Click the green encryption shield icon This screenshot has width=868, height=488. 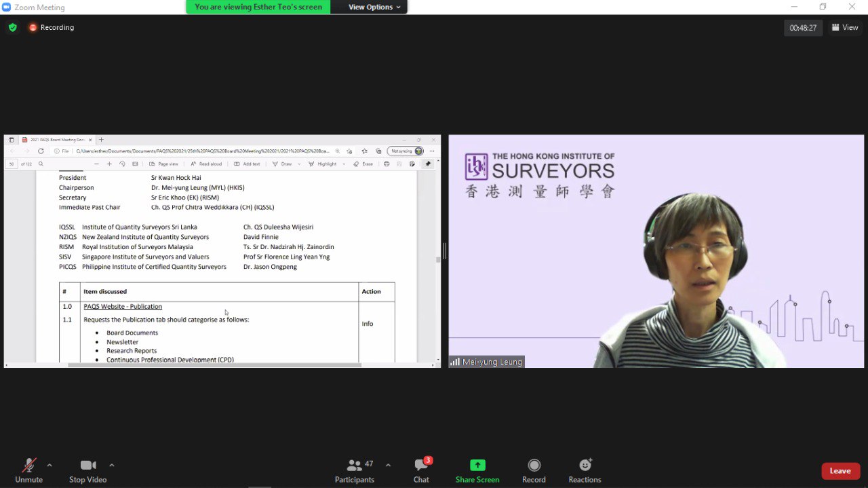(13, 28)
